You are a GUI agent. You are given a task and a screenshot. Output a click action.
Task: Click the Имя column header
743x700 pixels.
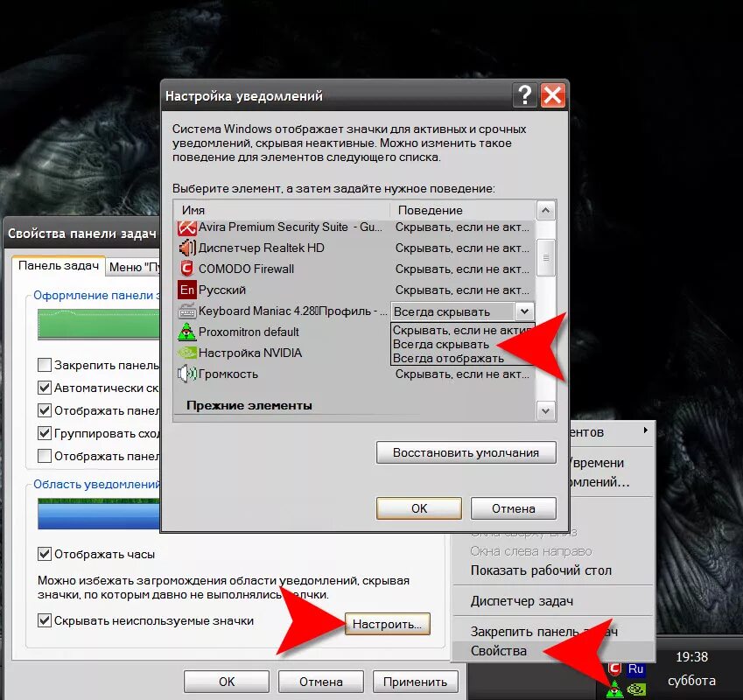tap(283, 210)
